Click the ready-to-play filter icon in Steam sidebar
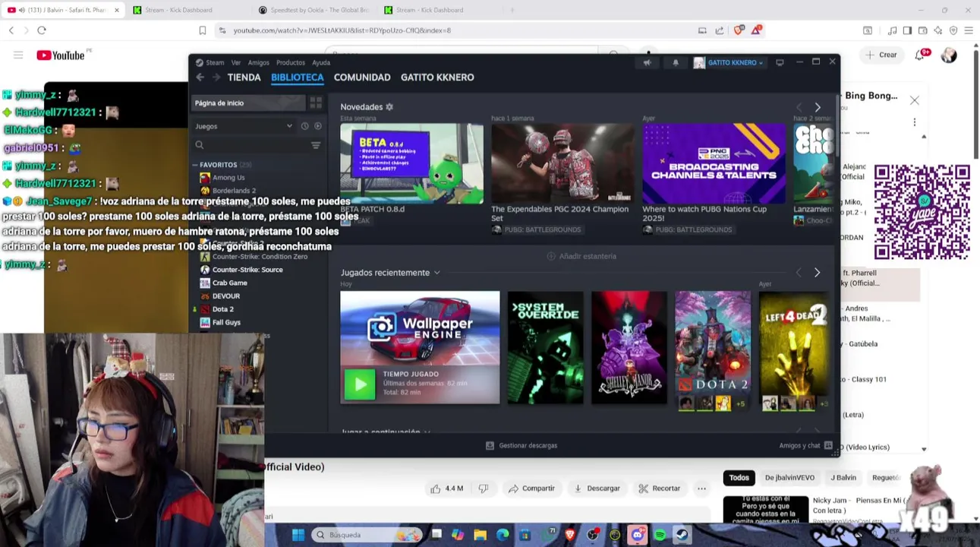Image resolution: width=980 pixels, height=547 pixels. pyautogui.click(x=317, y=126)
